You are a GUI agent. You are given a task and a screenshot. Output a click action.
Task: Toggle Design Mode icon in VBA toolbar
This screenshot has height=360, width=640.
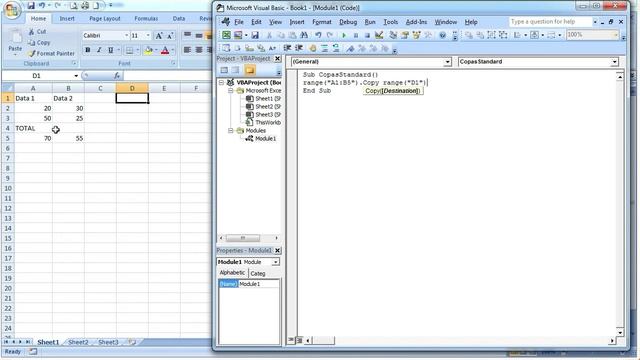(x=379, y=35)
